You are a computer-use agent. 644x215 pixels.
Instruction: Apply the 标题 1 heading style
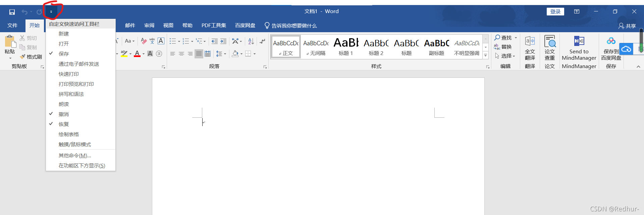346,47
